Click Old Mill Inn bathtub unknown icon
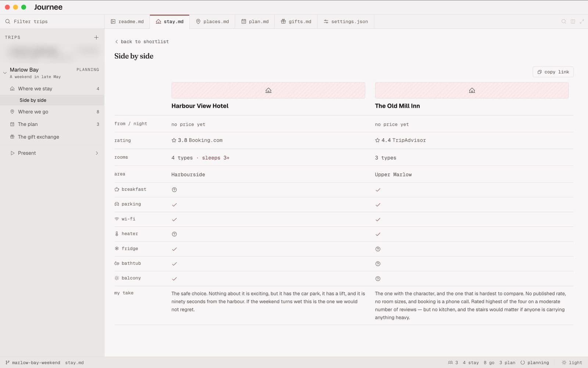Screen dimensions: 588x368 click(x=378, y=264)
